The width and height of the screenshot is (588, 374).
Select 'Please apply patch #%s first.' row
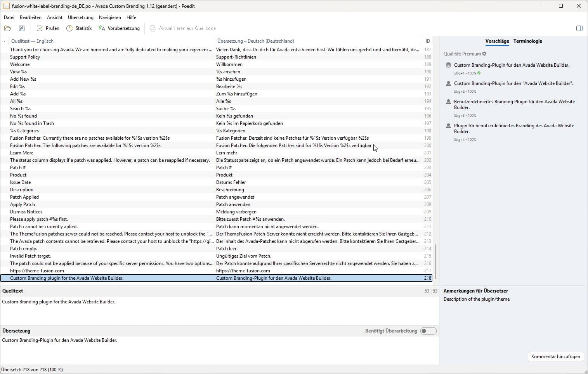(216, 219)
